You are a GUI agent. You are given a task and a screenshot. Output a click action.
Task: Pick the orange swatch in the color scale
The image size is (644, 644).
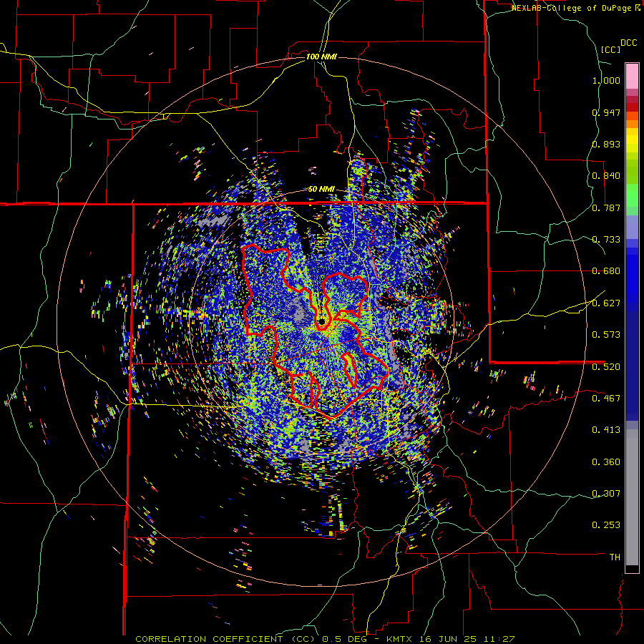coord(632,124)
